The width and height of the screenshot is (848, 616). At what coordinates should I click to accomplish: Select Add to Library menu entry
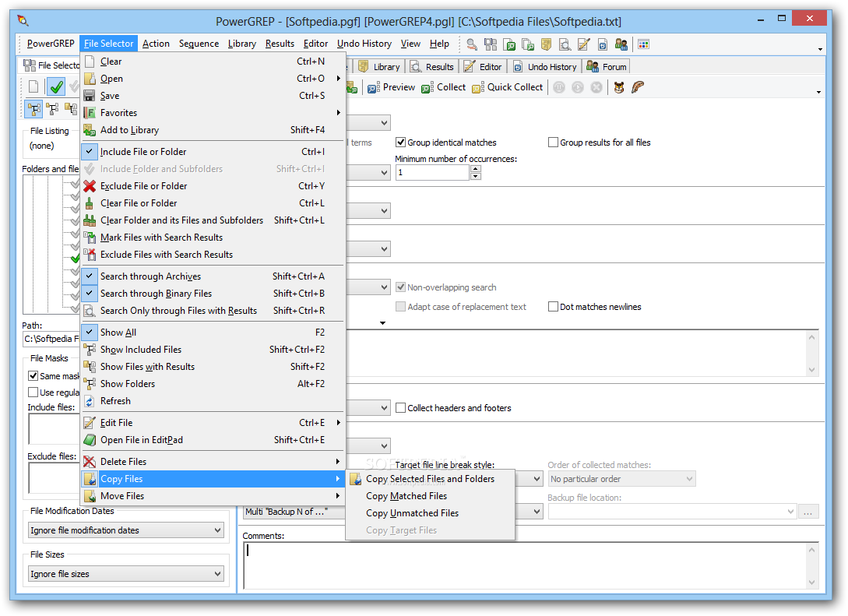point(213,130)
